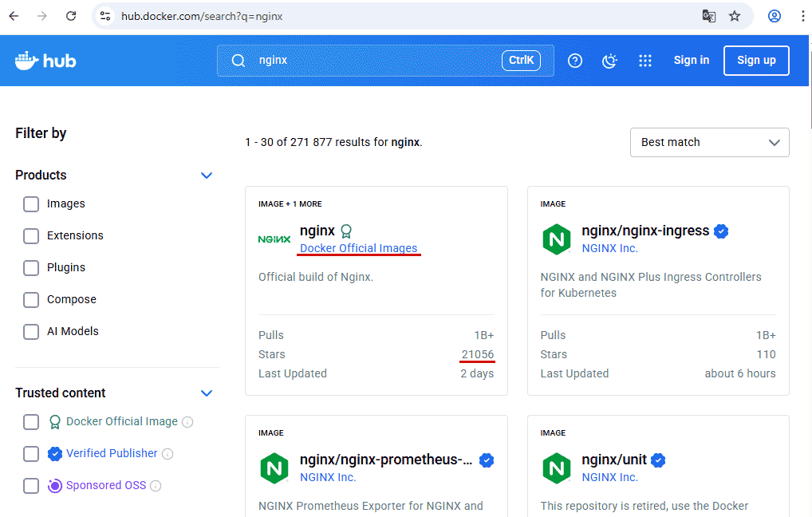Select the Verified Publisher checkbox
Viewport: 812px width, 517px height.
31,454
